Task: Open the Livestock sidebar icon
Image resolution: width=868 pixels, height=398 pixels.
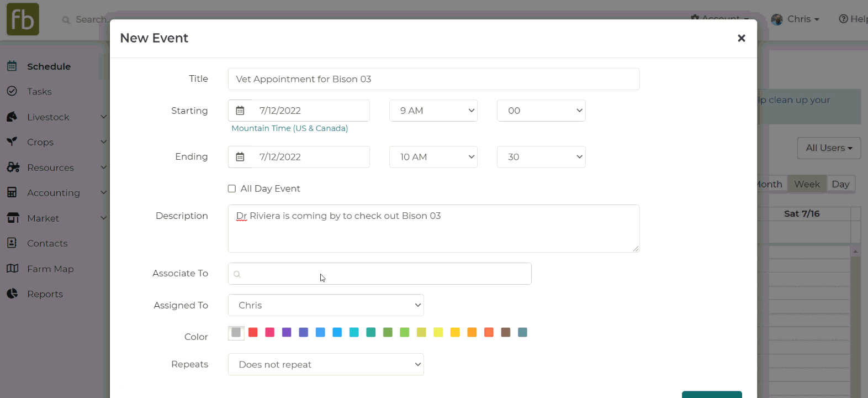Action: click(12, 117)
